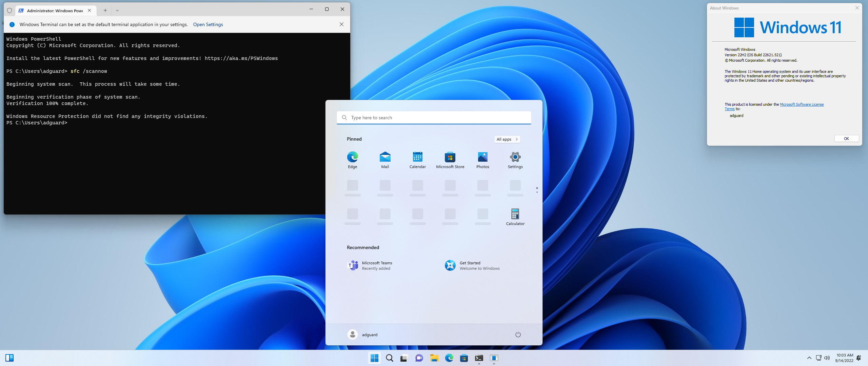
Task: Open Edge from pinned apps
Action: click(x=352, y=160)
